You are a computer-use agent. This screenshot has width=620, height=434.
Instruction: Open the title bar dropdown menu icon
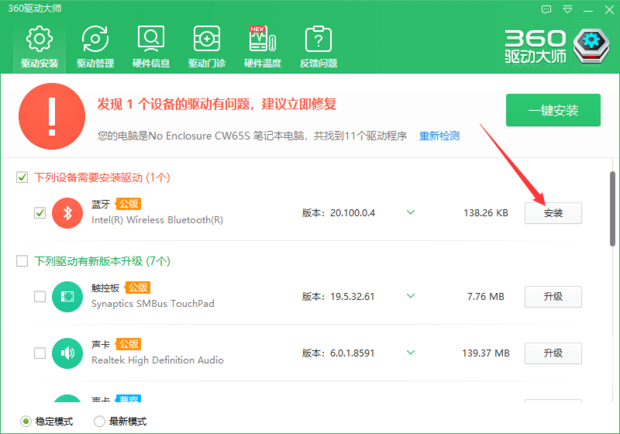point(567,9)
